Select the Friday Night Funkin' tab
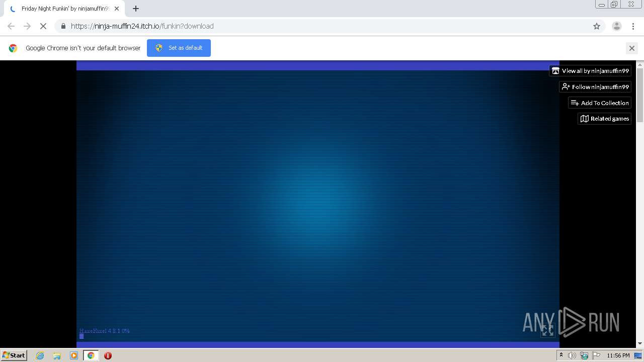The width and height of the screenshot is (644, 362). click(x=65, y=9)
